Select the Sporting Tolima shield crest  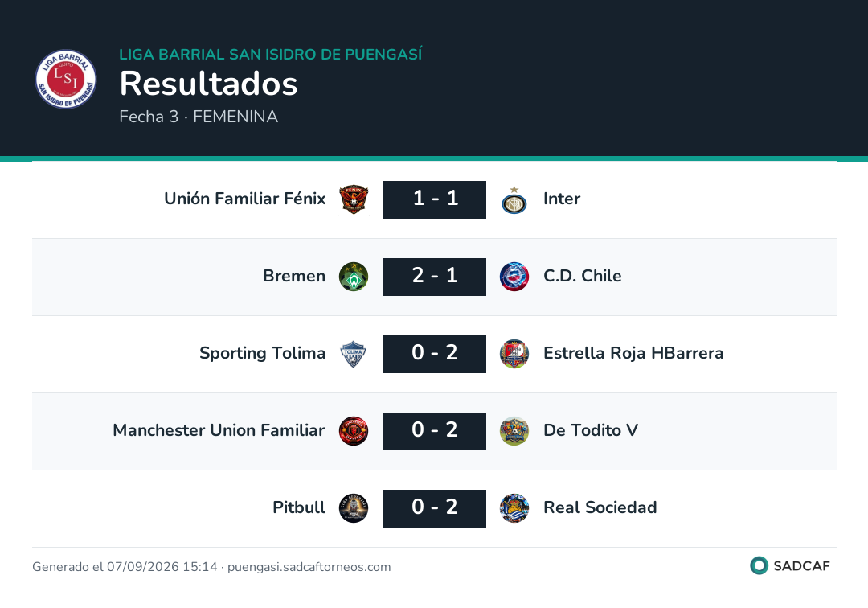coord(354,354)
